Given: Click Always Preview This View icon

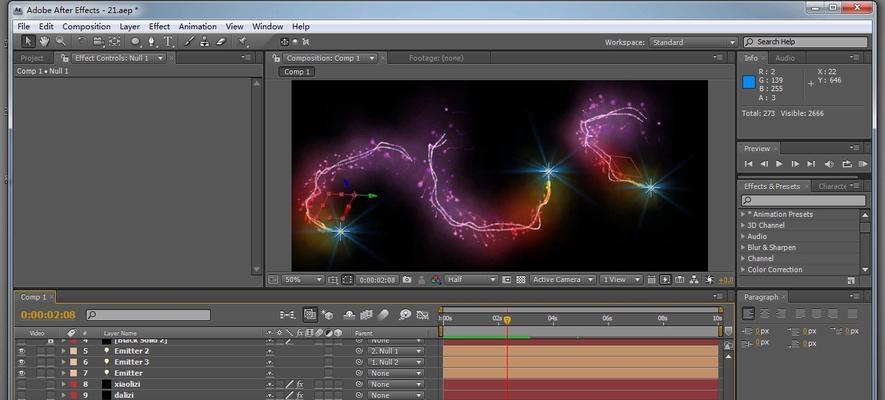Looking at the screenshot, I should pyautogui.click(x=274, y=279).
